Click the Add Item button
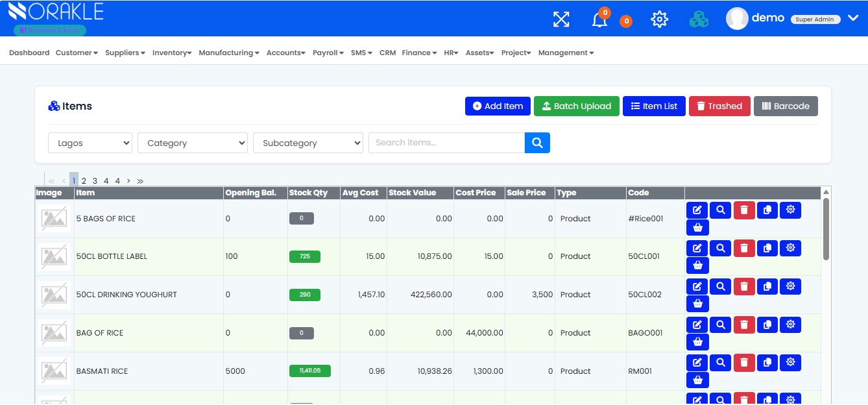Screen dimensions: 868x405 pos(498,106)
